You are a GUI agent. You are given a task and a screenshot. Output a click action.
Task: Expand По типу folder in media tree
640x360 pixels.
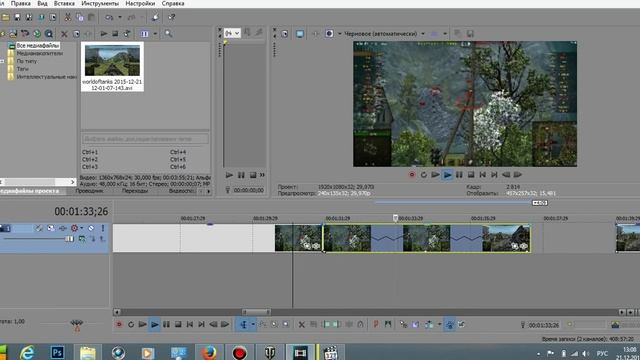pyautogui.click(x=2, y=61)
